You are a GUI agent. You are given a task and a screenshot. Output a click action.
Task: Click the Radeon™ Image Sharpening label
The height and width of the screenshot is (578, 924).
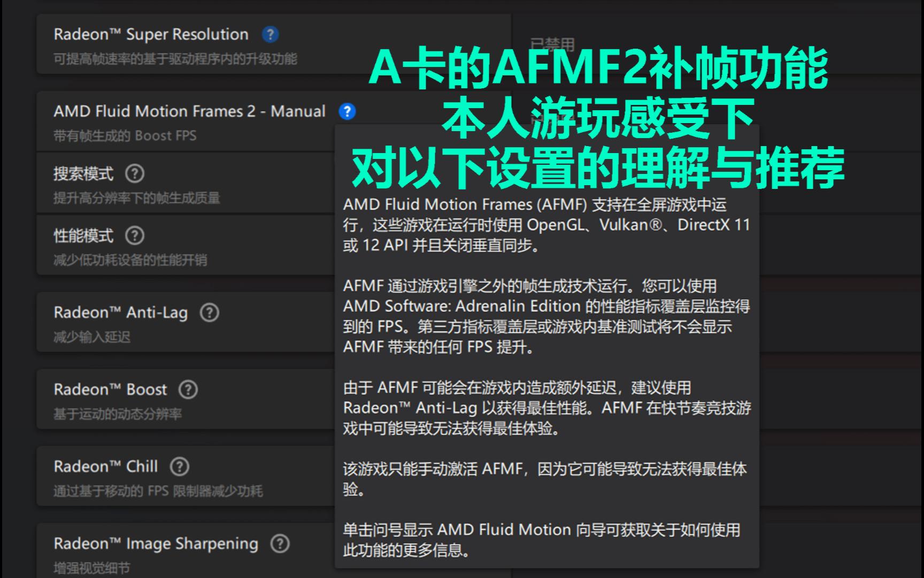click(156, 544)
